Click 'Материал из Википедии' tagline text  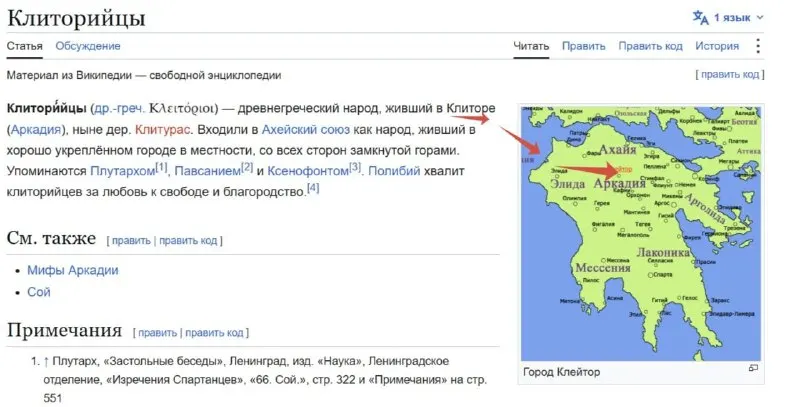144,75
